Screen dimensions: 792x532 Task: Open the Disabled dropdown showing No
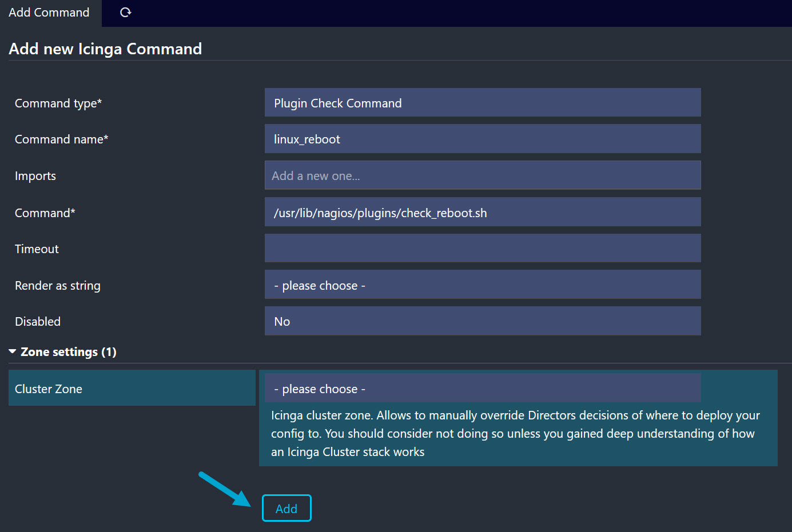click(x=482, y=321)
